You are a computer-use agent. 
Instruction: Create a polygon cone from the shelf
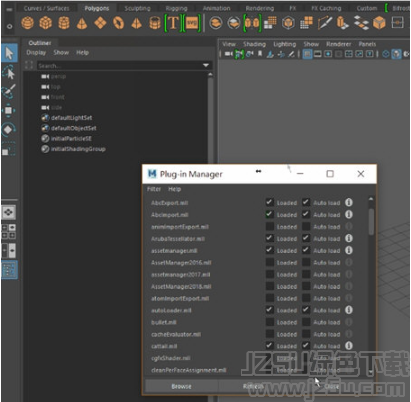[82, 23]
